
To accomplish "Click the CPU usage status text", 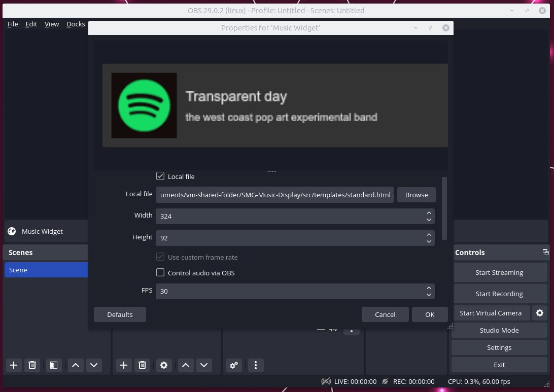I will tap(479, 381).
